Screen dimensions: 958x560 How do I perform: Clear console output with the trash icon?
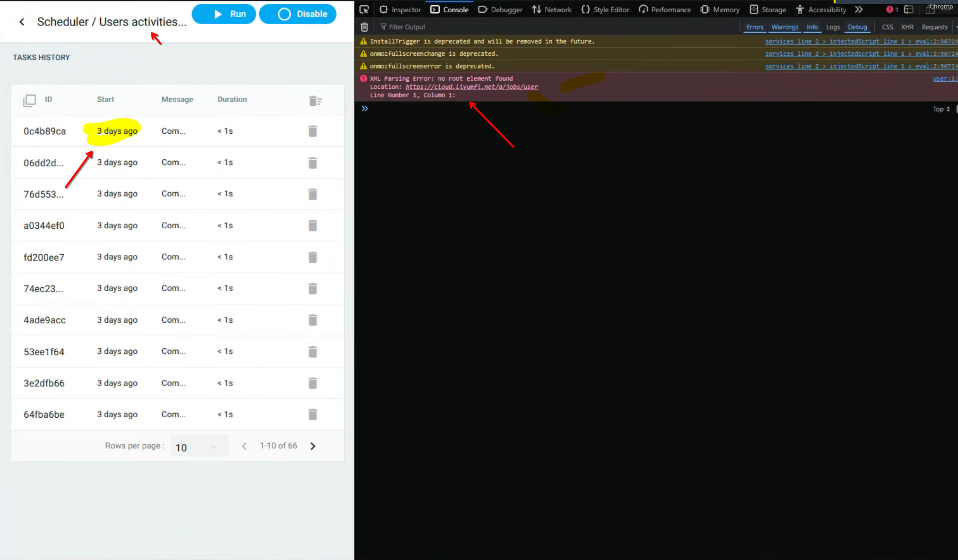pos(364,27)
